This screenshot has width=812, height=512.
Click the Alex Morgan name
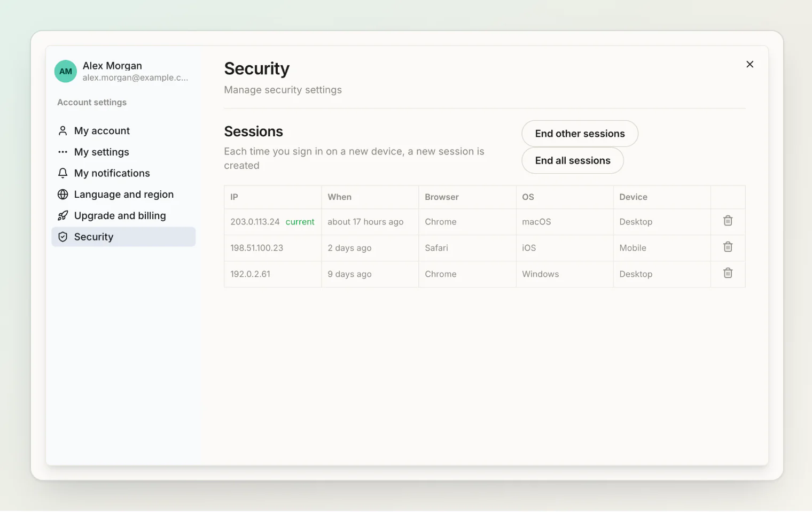point(112,66)
